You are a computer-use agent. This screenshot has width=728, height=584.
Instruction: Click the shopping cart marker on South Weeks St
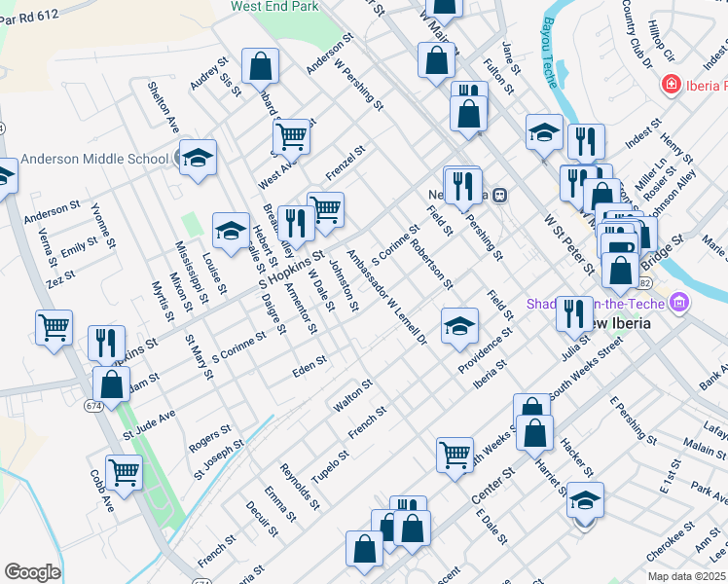click(455, 456)
